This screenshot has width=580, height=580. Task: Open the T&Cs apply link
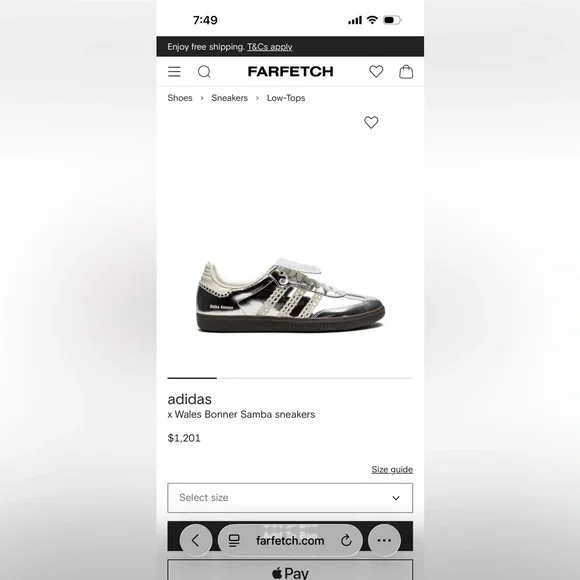click(270, 47)
